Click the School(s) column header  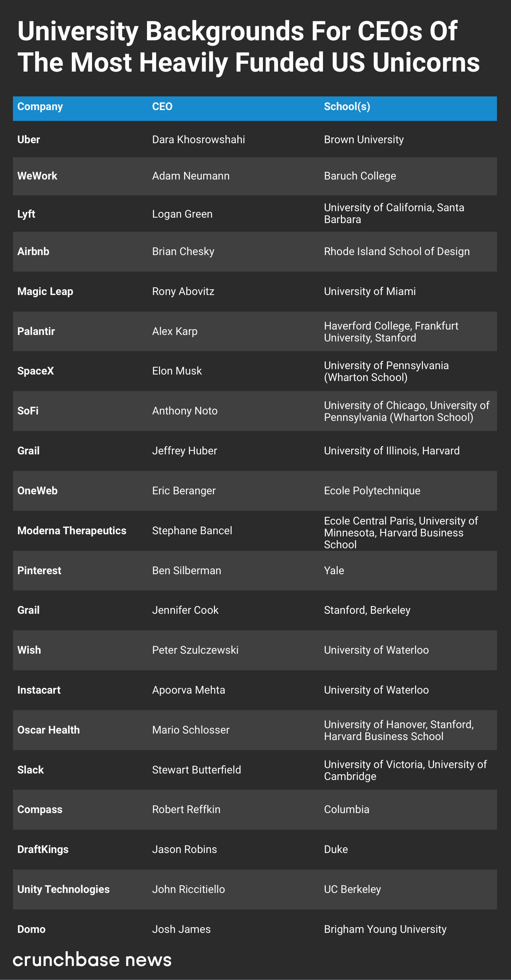[x=347, y=106]
